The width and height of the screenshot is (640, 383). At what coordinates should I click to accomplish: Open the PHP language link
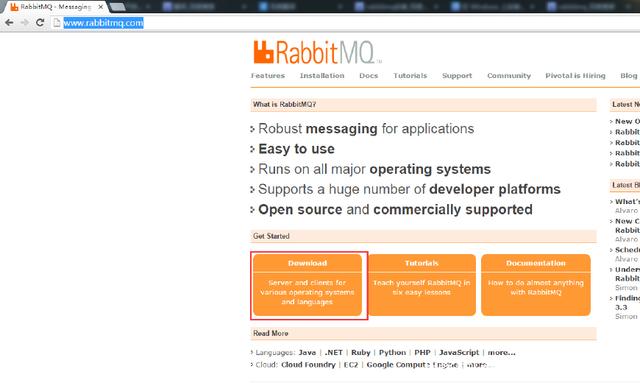pyautogui.click(x=422, y=352)
